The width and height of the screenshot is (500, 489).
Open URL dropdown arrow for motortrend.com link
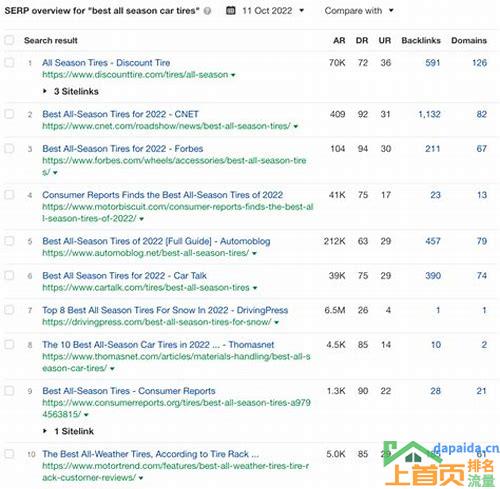coord(141,478)
